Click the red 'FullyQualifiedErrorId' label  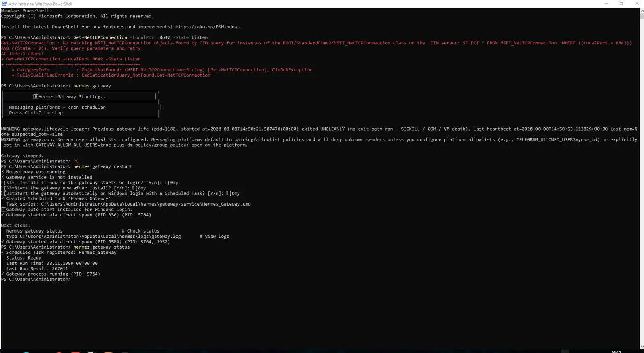45,75
